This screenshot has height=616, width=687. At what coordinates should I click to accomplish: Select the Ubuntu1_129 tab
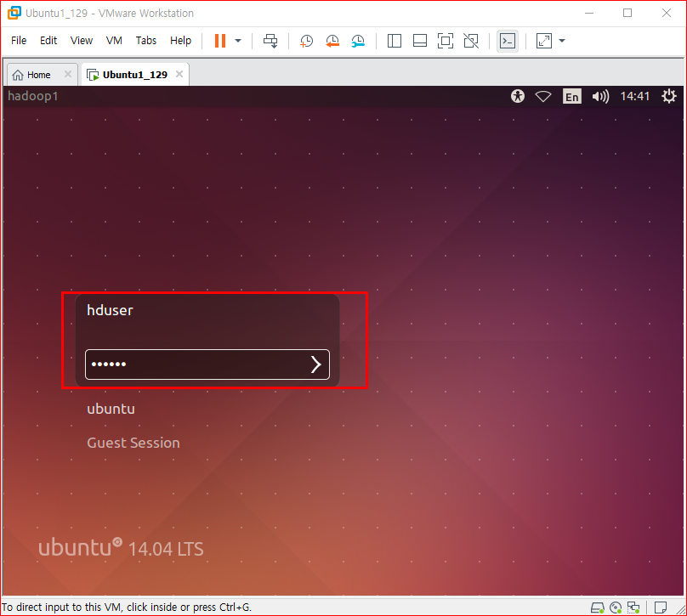pyautogui.click(x=135, y=75)
